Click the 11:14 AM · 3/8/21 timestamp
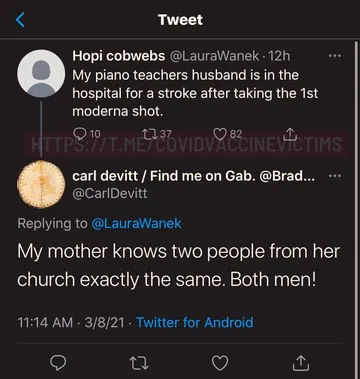Viewport: 360px width, 379px height. (x=70, y=323)
